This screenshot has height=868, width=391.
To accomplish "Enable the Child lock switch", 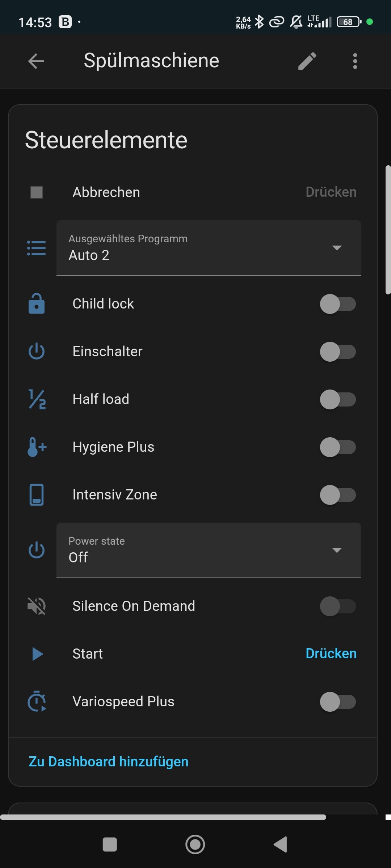I will tap(337, 304).
